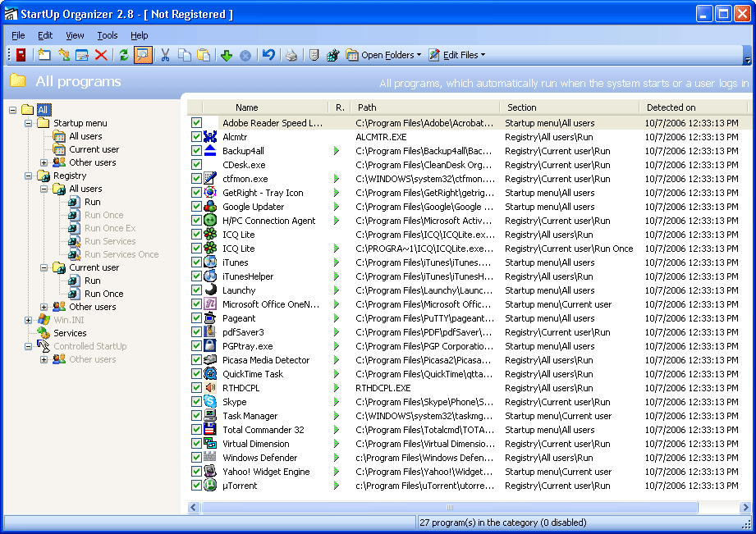This screenshot has height=534, width=756.
Task: Uncheck the Launchy checkbox
Action: coord(196,290)
